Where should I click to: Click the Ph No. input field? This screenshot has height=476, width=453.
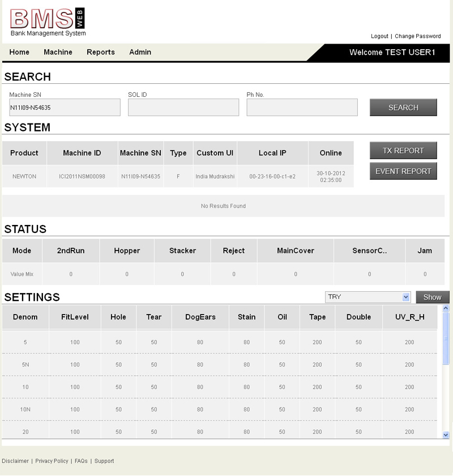pos(302,108)
